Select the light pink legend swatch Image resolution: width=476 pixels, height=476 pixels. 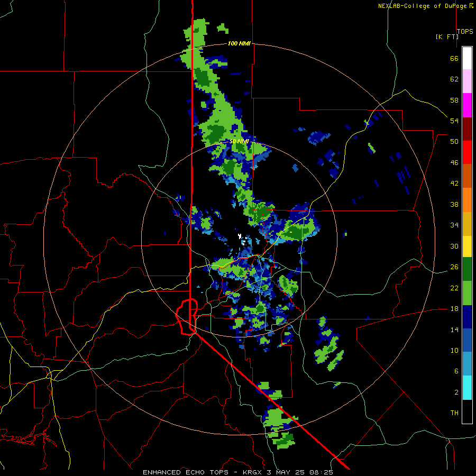467,81
